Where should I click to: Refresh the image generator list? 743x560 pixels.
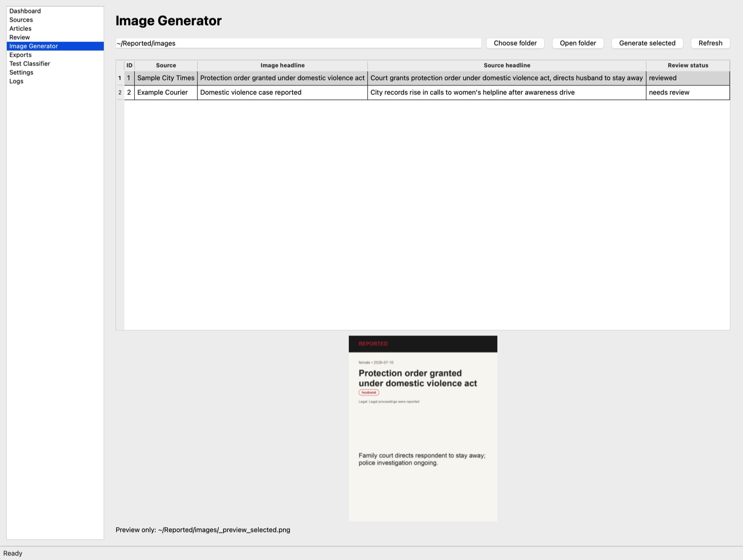click(710, 43)
